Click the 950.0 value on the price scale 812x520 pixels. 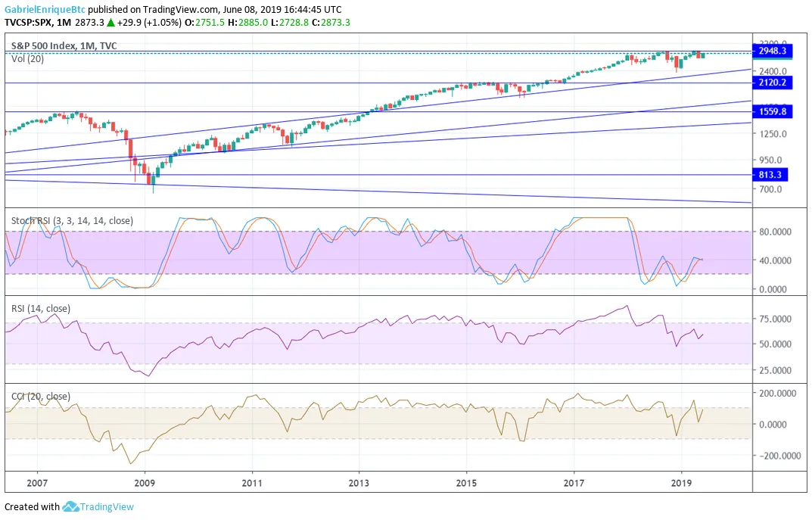[770, 160]
